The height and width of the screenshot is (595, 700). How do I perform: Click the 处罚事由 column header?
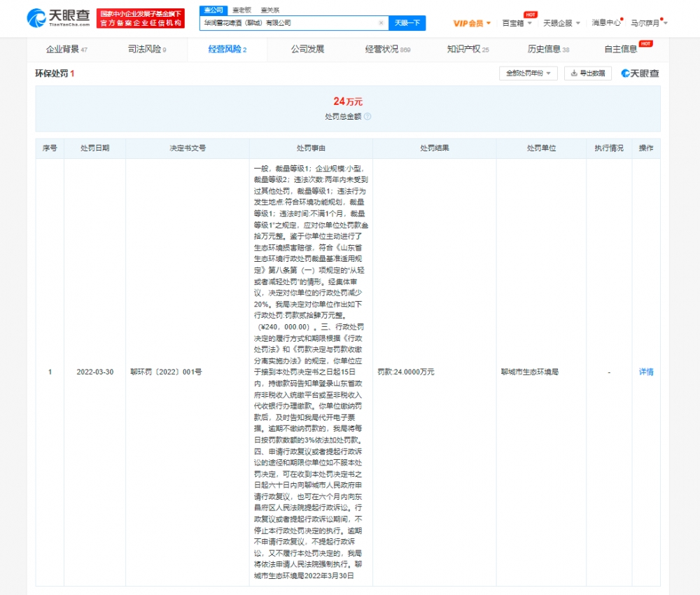(311, 148)
